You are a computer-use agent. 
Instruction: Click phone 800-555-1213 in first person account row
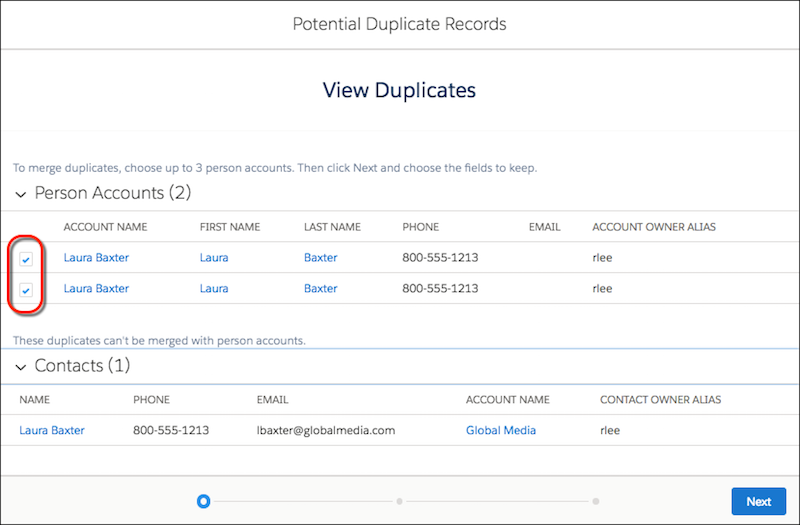pyautogui.click(x=440, y=258)
